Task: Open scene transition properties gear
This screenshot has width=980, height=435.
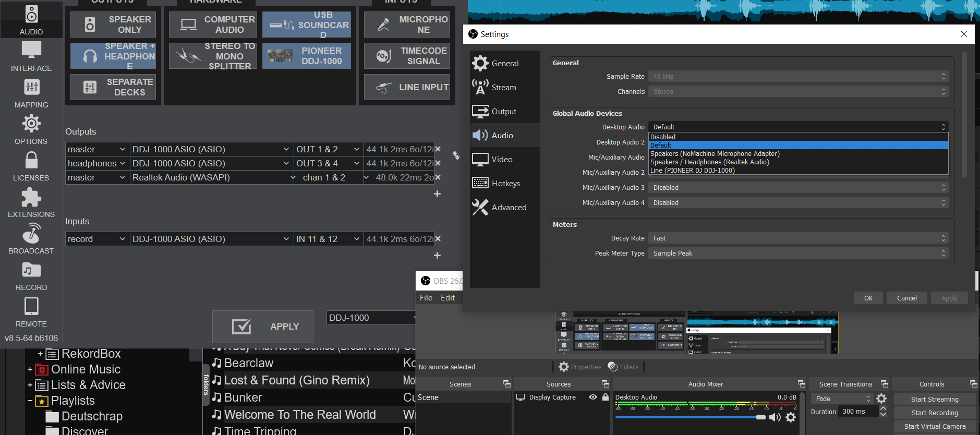Action: point(881,398)
